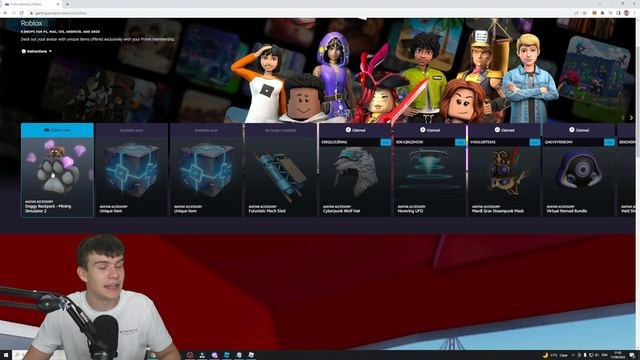The height and width of the screenshot is (360, 640).
Task: Open the Mardi Gras Steampunk Mask item image
Action: point(504,173)
